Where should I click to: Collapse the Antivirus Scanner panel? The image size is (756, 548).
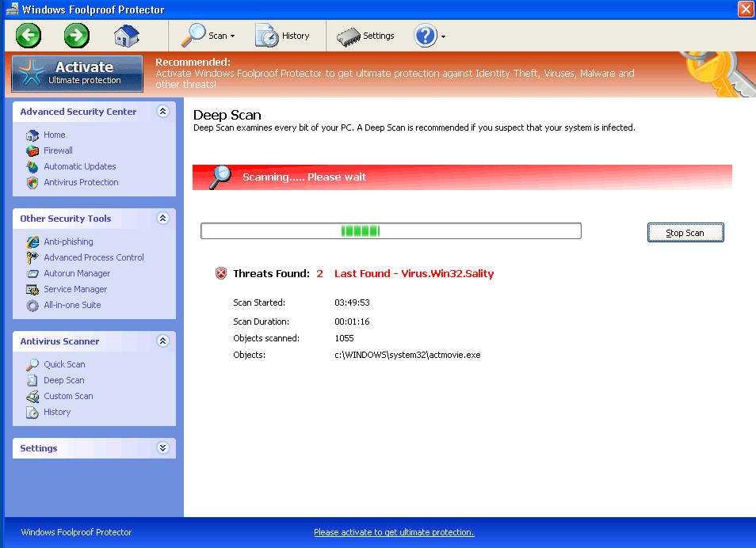click(x=163, y=341)
